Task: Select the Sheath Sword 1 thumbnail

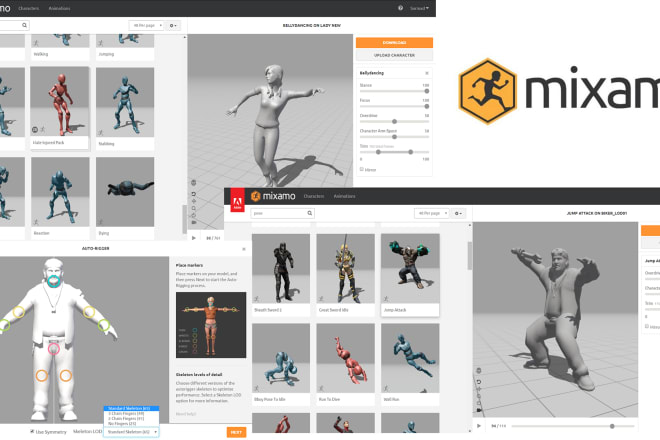Action: (281, 269)
